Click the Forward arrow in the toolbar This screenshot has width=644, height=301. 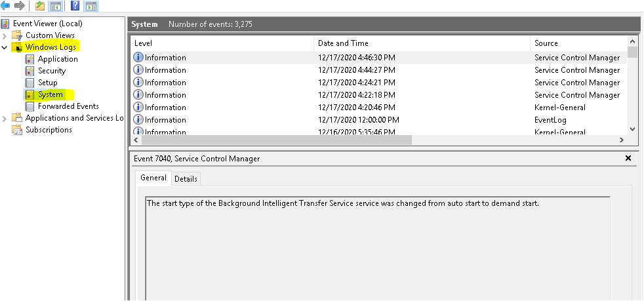click(19, 6)
